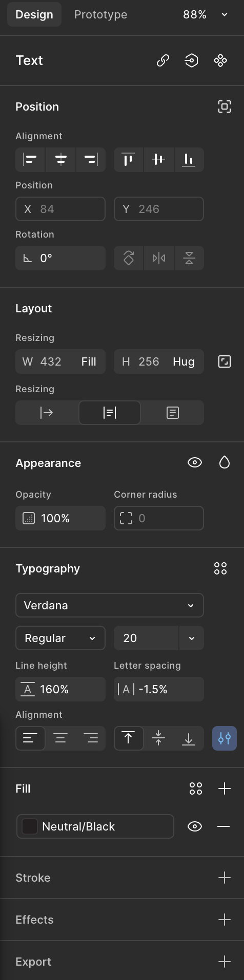Select the Design tab

pos(34,14)
